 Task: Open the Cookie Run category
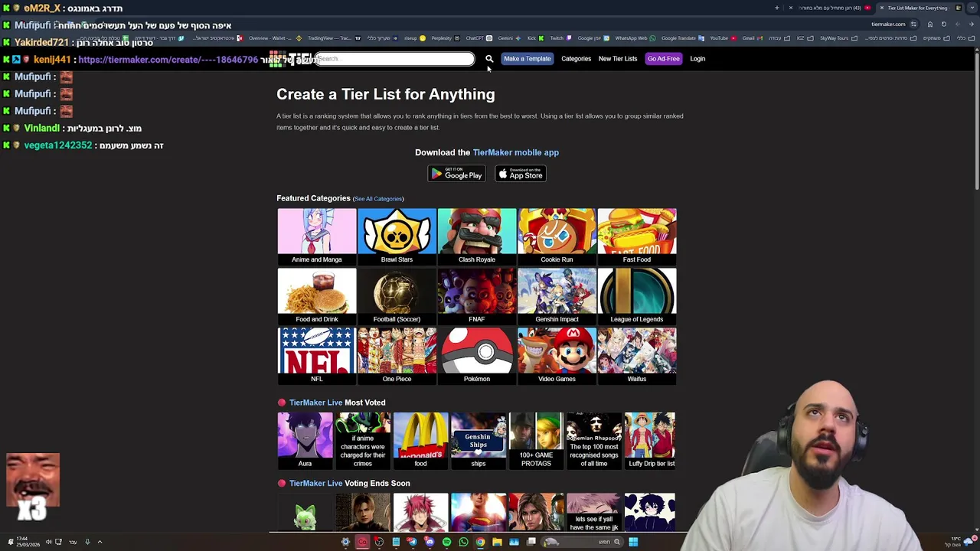pyautogui.click(x=557, y=236)
